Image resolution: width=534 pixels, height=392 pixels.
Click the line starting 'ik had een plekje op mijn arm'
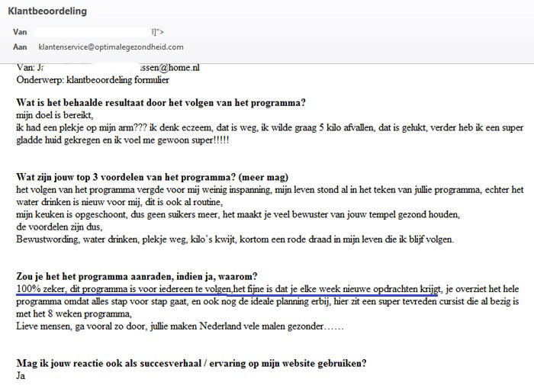click(x=270, y=127)
